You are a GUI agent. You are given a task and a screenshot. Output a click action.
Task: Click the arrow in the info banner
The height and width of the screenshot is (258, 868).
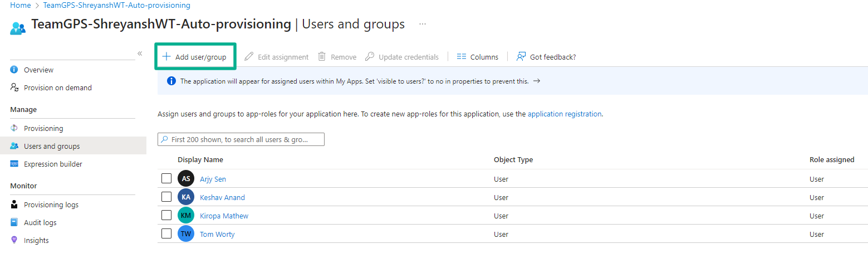(536, 81)
